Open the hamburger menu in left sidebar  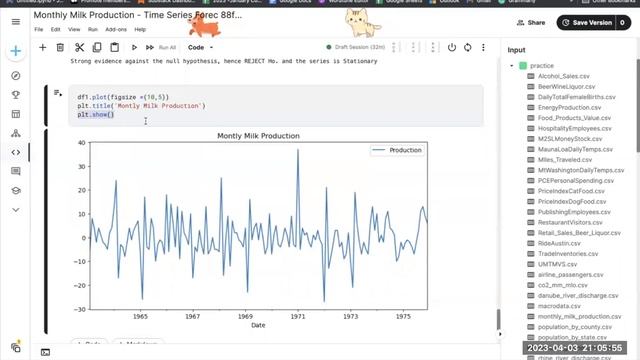(16, 22)
